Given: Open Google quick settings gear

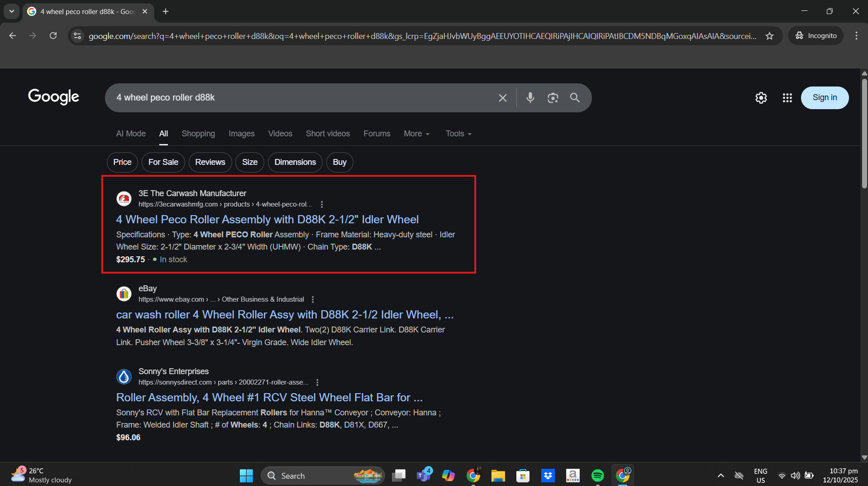Looking at the screenshot, I should [761, 98].
